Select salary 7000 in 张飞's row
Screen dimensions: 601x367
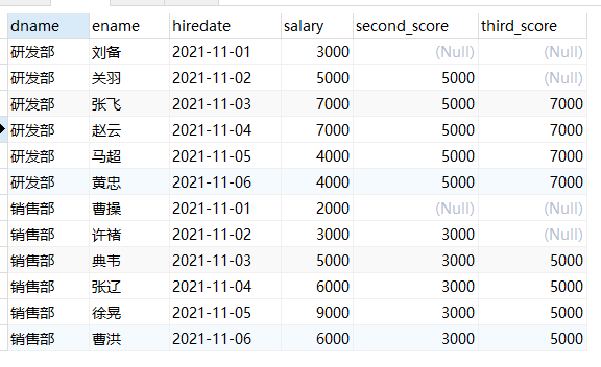(317, 104)
